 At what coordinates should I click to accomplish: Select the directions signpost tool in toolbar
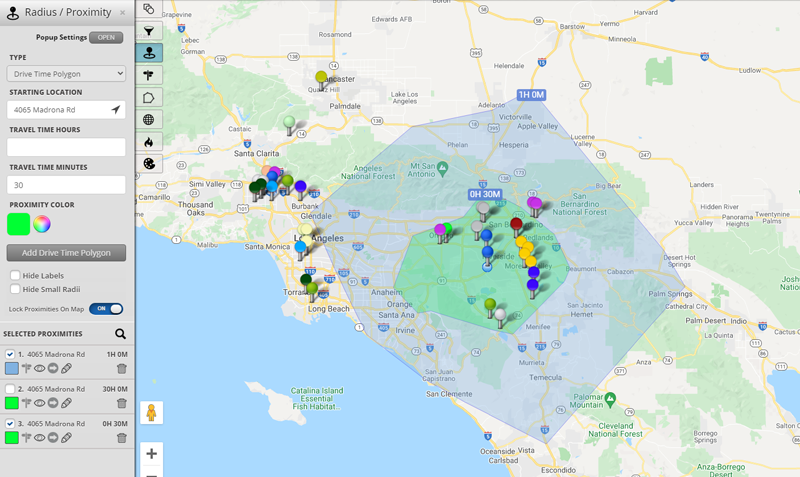click(148, 75)
